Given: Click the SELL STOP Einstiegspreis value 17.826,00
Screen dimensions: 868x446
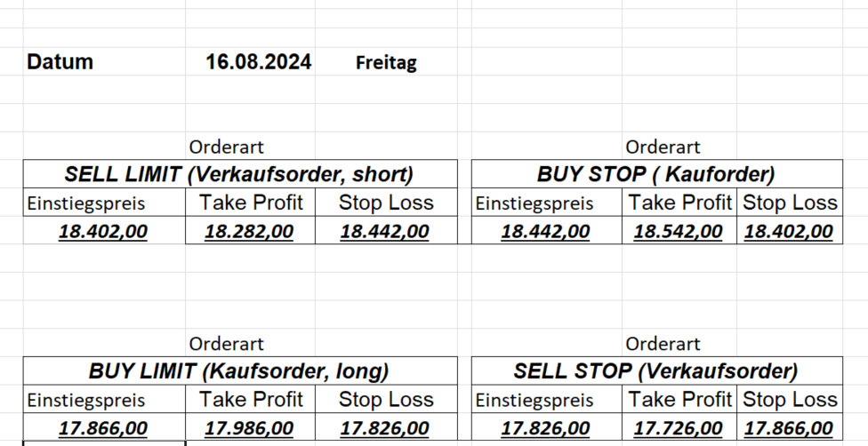Looking at the screenshot, I should 545,429.
